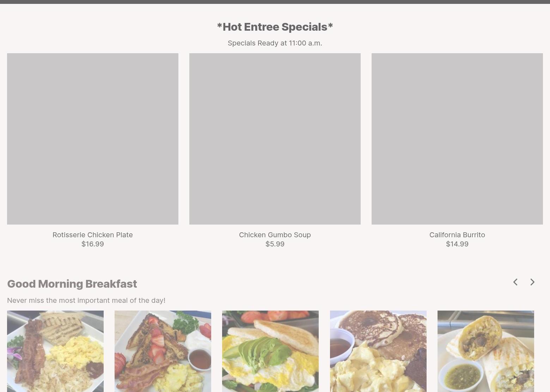Click the Specials Ready at 11:00 a.m. text

[275, 43]
